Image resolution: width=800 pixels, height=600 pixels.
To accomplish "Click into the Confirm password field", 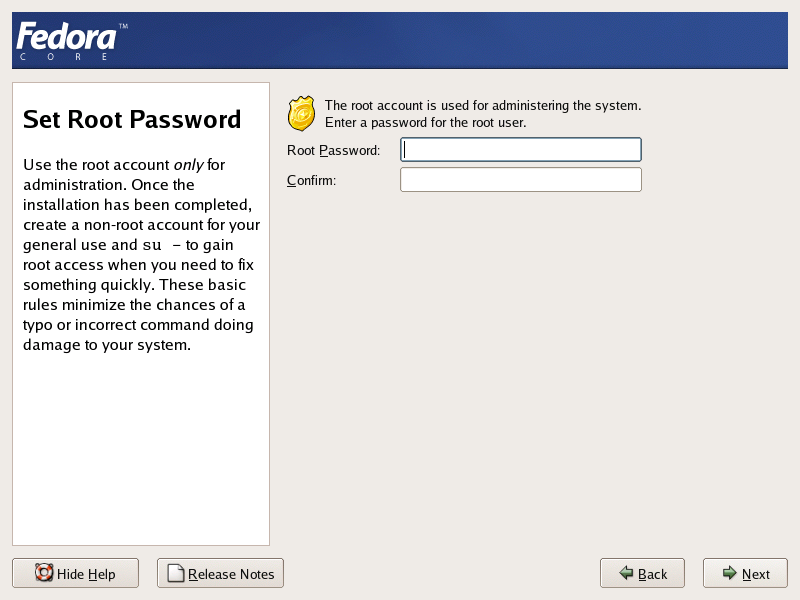I will point(520,180).
